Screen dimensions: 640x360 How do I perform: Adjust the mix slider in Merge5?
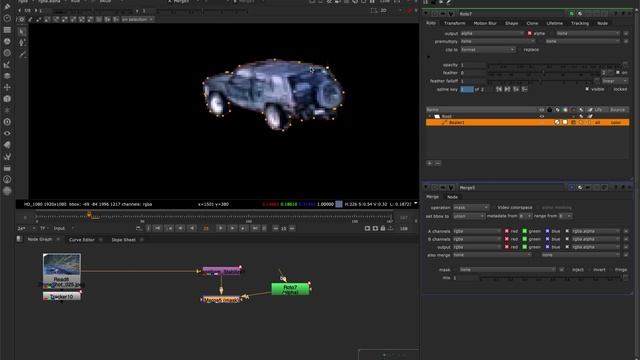(x=551, y=278)
